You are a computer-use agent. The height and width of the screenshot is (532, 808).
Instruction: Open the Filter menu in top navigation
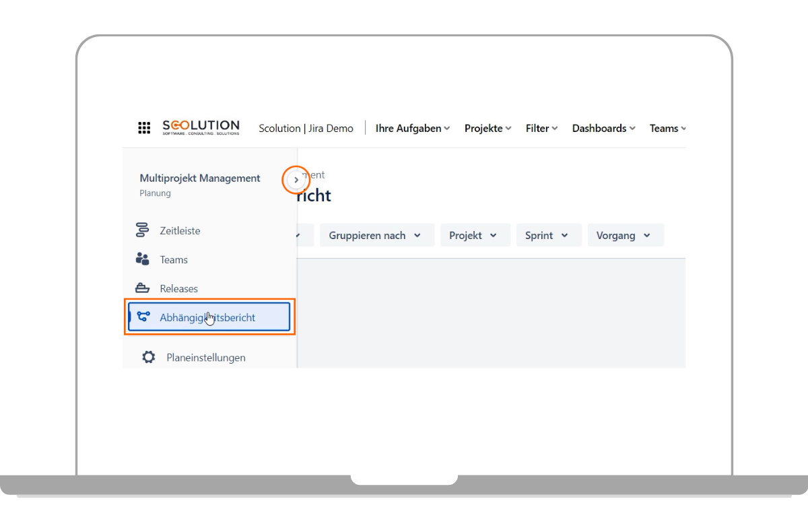coord(541,128)
